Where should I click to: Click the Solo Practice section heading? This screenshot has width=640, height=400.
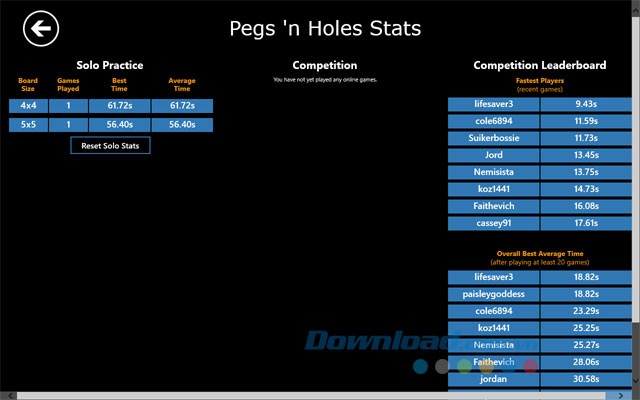click(110, 65)
